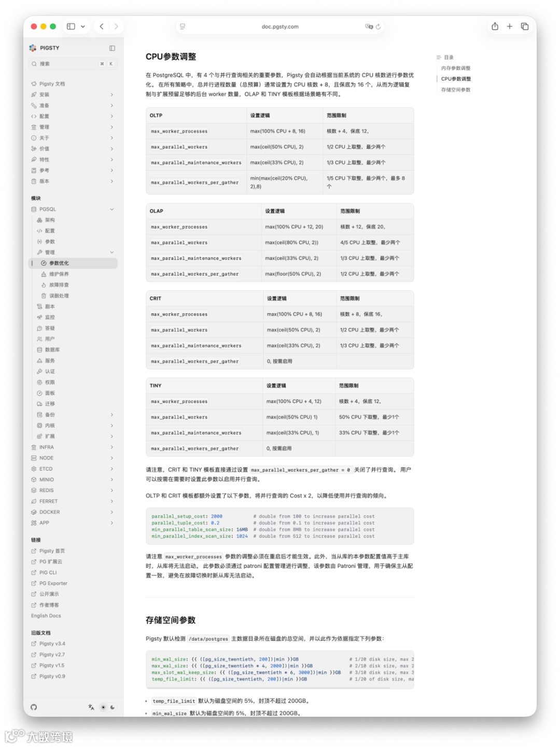Collapse the PGSQL module chevron
Image resolution: width=560 pixels, height=747 pixels.
(111, 209)
